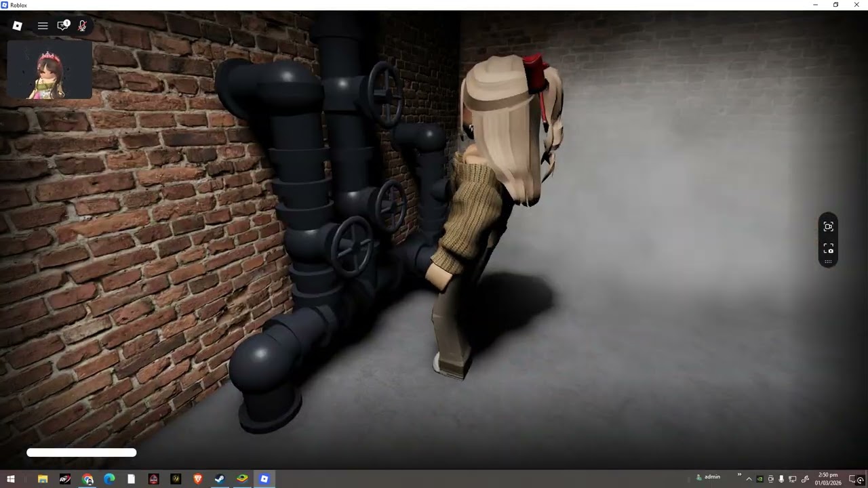Screen dimensions: 868x488
Task: Restore down the Roblox window
Action: tap(835, 5)
